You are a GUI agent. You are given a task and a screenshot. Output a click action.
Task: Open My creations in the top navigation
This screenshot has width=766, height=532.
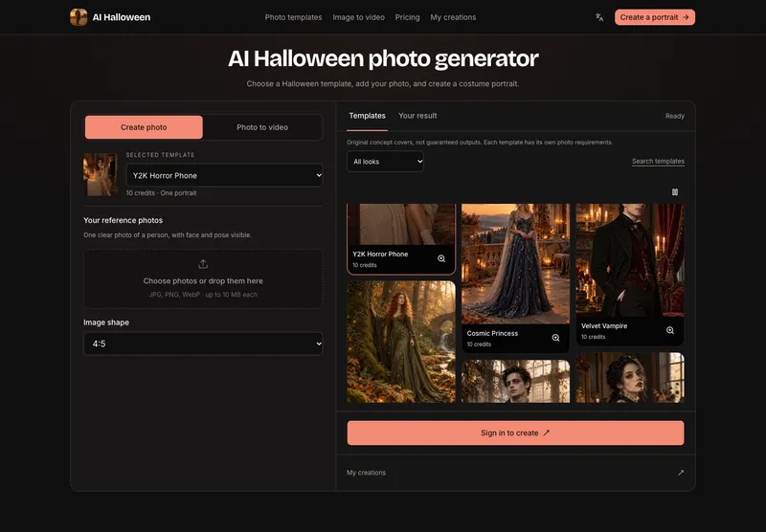click(453, 17)
